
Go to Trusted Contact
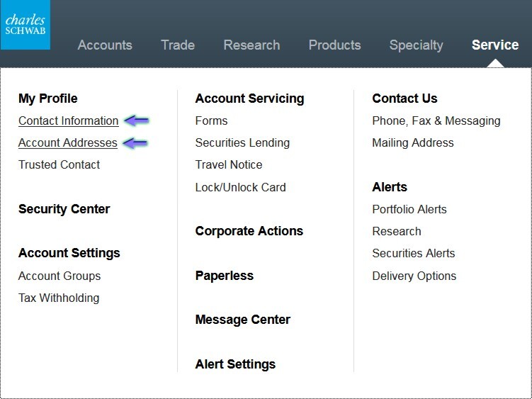(59, 164)
